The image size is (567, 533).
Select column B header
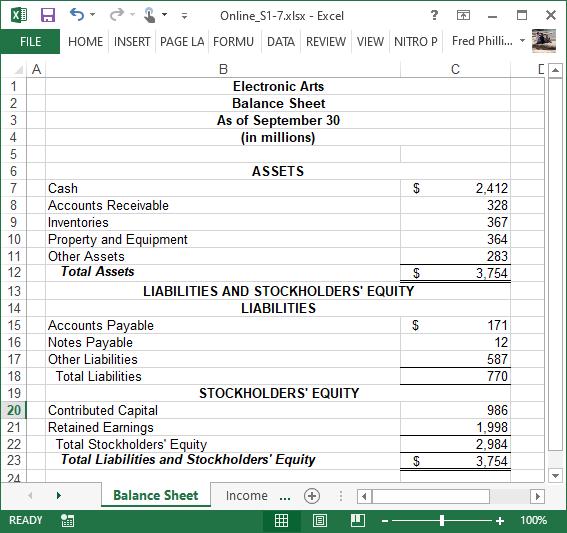point(223,69)
